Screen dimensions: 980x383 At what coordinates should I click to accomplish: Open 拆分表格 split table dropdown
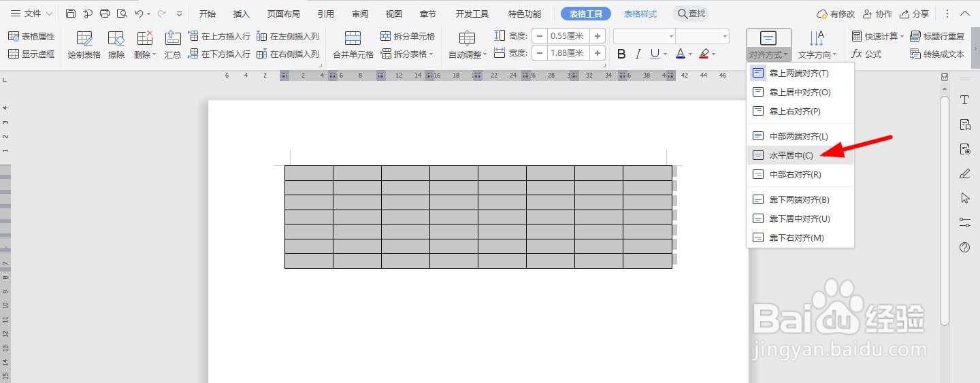[408, 54]
